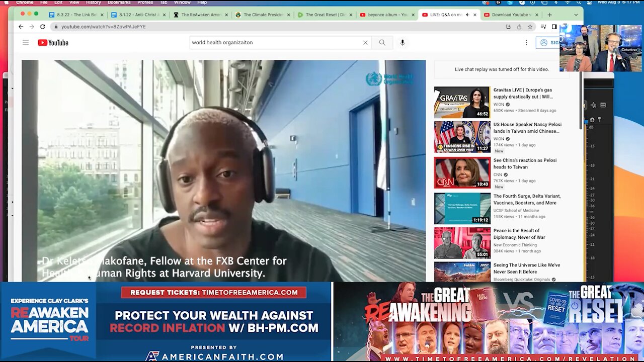The height and width of the screenshot is (362, 644).
Task: Go back to the previous page in Chrome
Action: (x=21, y=27)
